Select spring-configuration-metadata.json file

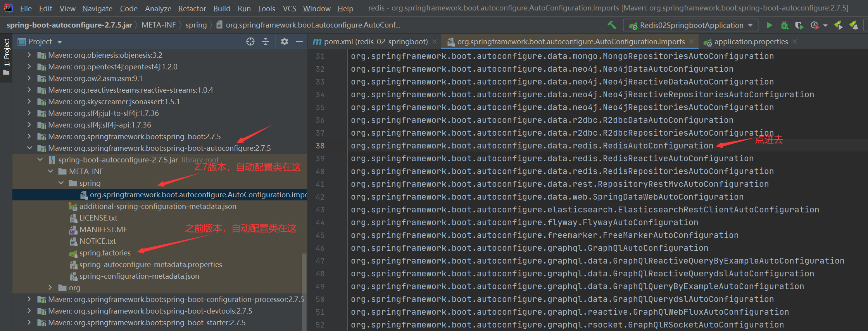[x=139, y=276]
